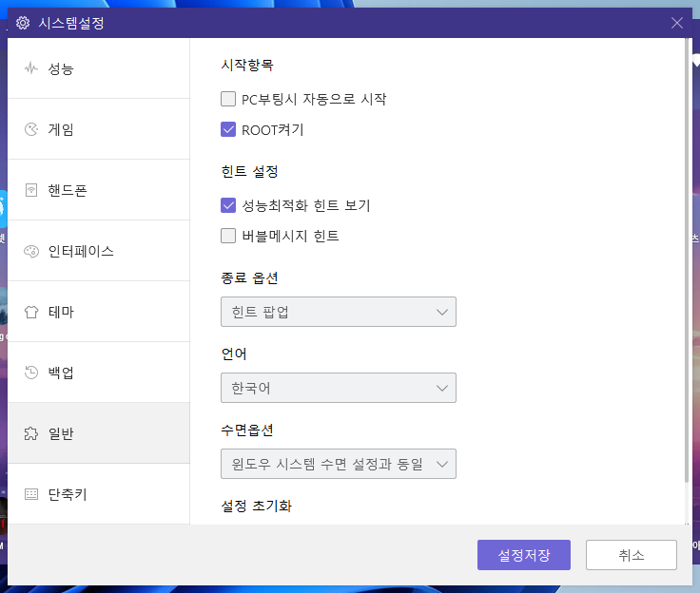Click the 인터페이스 palette icon in sidebar
The image size is (700, 593).
click(31, 251)
